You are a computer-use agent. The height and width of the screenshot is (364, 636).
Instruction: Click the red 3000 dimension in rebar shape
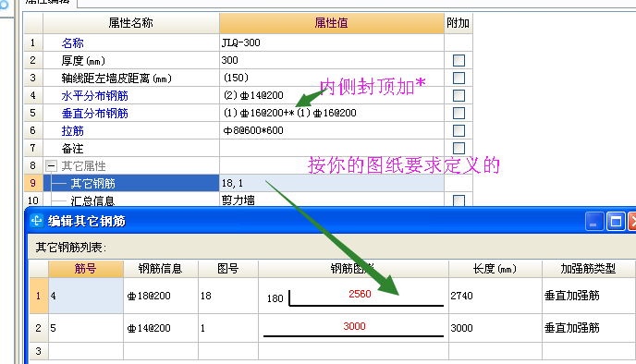[354, 326]
